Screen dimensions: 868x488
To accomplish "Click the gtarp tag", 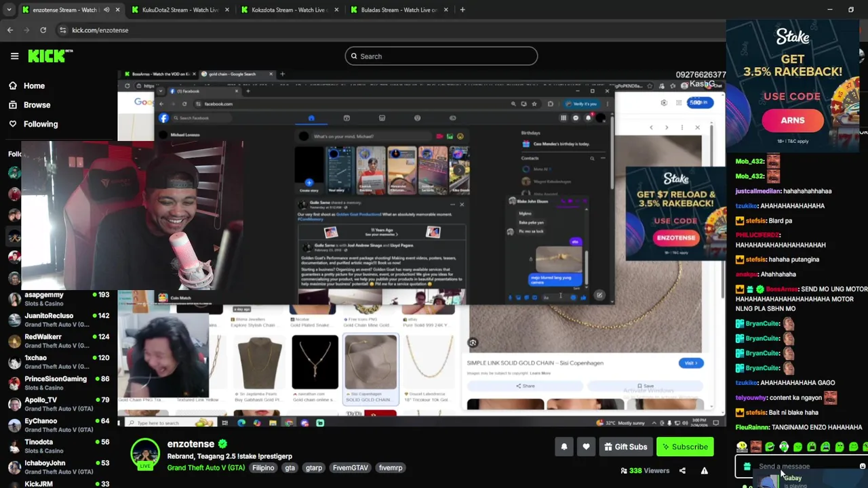I will point(314,468).
